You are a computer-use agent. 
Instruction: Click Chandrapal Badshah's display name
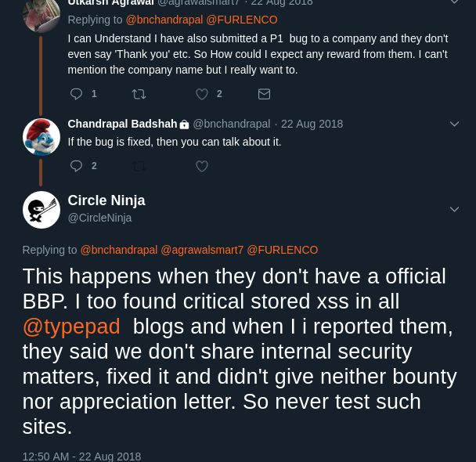(122, 124)
